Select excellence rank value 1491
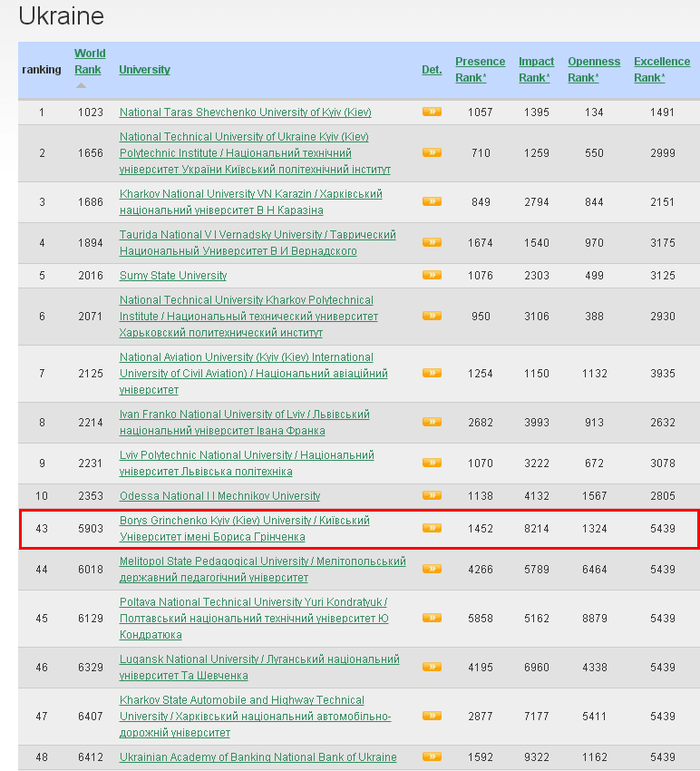Image resolution: width=700 pixels, height=771 pixels. (x=662, y=112)
